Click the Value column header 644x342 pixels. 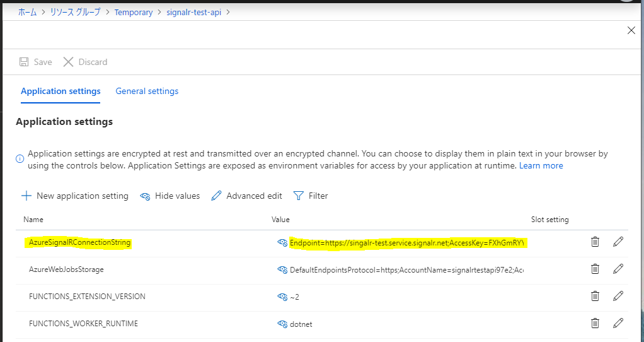(280, 220)
